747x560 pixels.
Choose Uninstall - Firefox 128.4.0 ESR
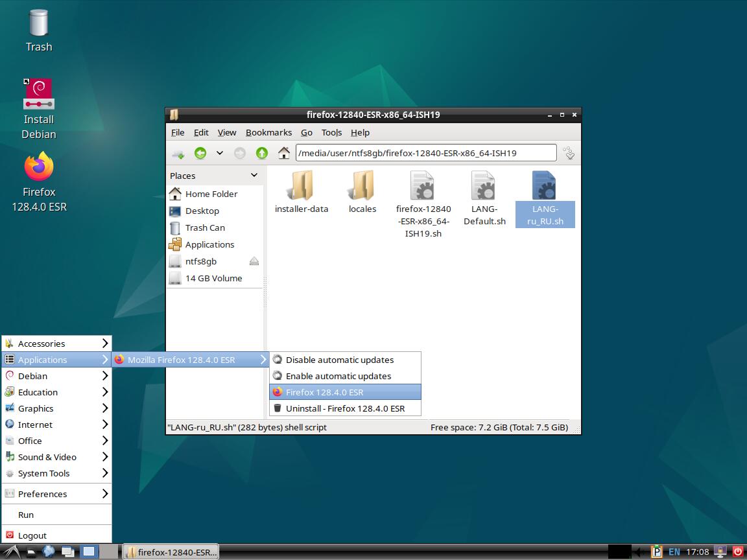coord(346,408)
